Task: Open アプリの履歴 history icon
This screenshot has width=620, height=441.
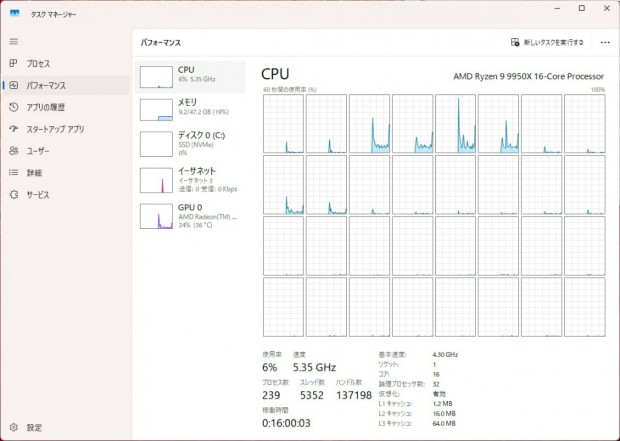Action: (x=14, y=107)
